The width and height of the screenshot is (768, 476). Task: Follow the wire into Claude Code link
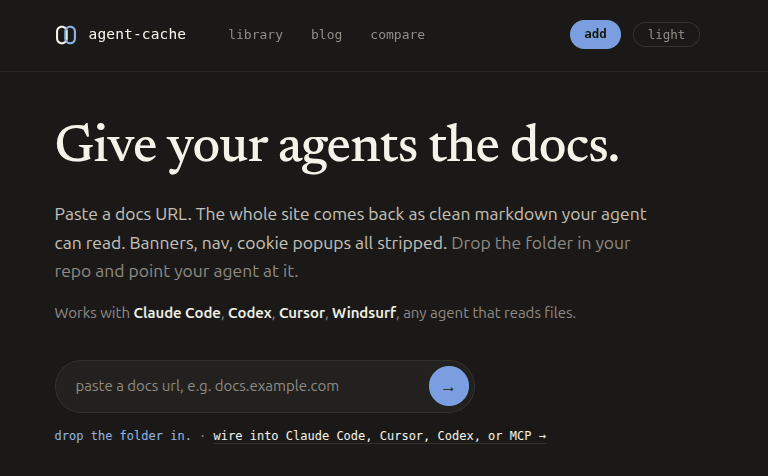[380, 436]
